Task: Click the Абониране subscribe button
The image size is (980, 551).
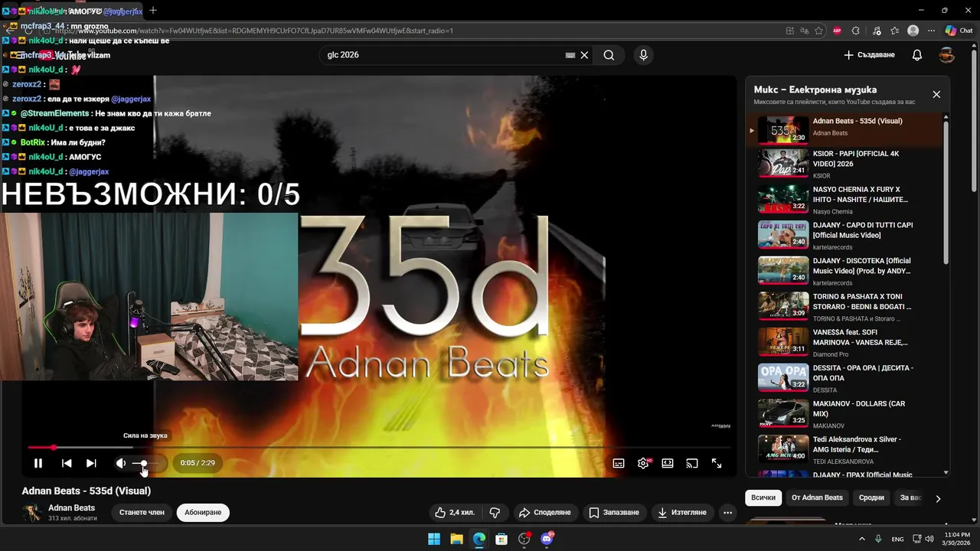Action: [x=203, y=512]
